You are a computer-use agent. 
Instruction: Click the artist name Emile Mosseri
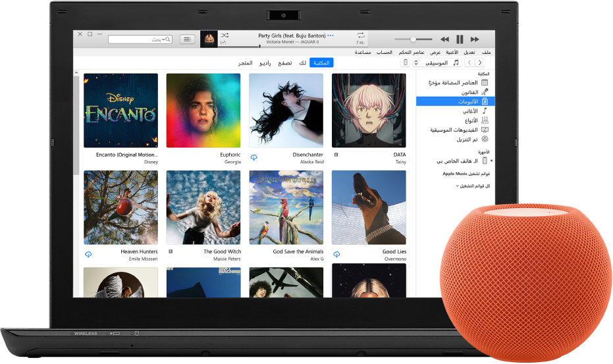tap(143, 259)
